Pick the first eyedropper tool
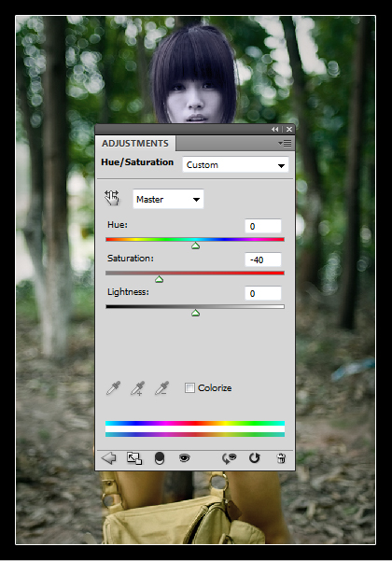Image resolution: width=392 pixels, height=561 pixels. pos(113,387)
